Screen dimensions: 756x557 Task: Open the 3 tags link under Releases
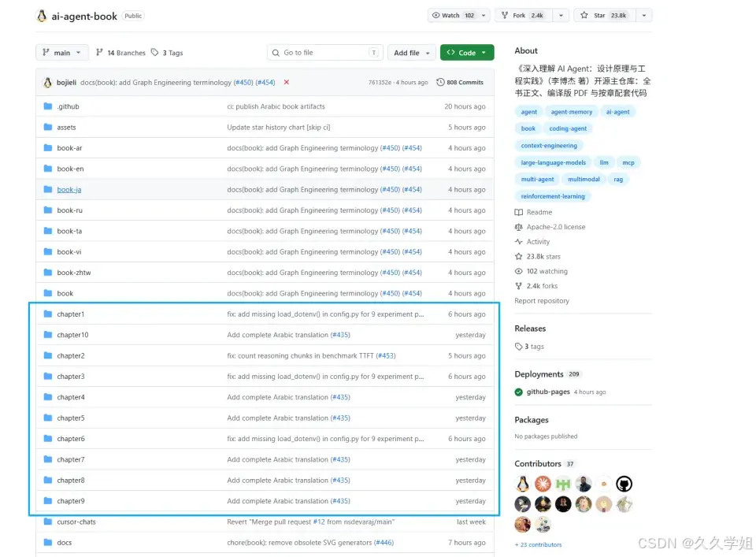(x=529, y=347)
